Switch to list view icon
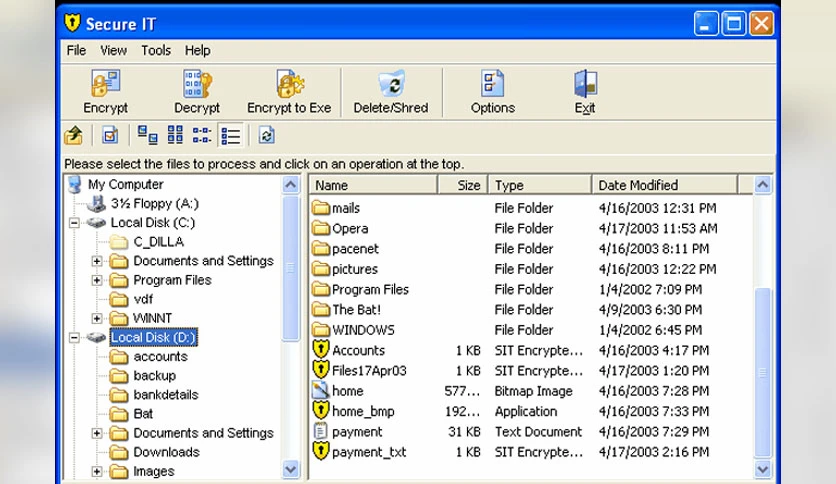The width and height of the screenshot is (836, 484). tap(202, 135)
